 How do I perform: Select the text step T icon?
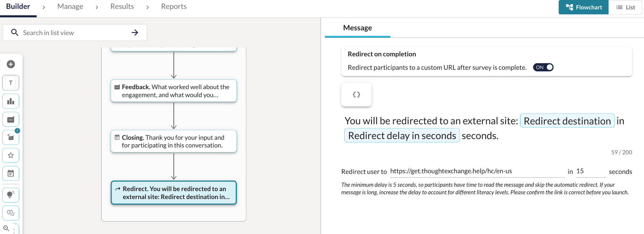coord(11,83)
